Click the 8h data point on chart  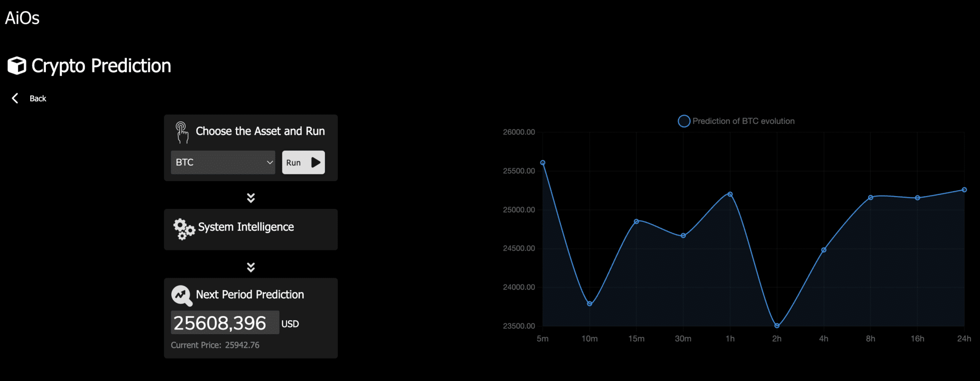(871, 198)
